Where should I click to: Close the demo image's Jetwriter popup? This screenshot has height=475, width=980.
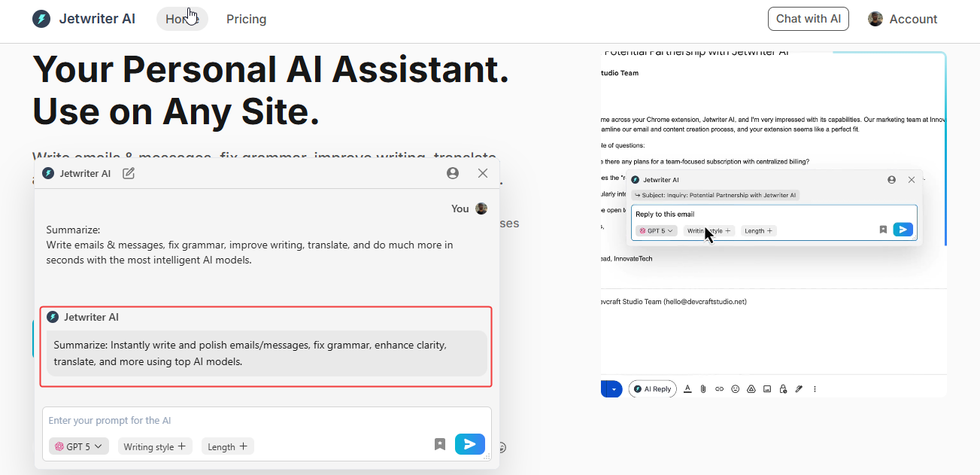(x=912, y=180)
